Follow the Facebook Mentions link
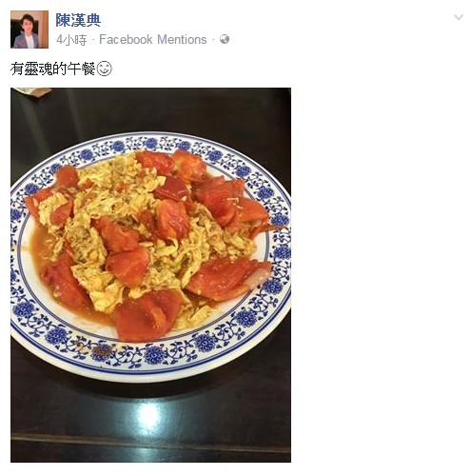 153,40
